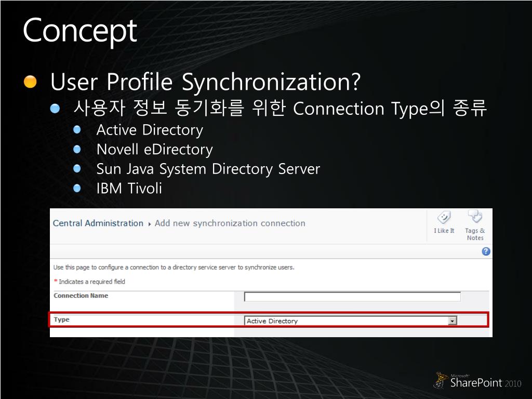Click the 'Sun Java System Directory Server' bullet
The height and width of the screenshot is (399, 532).
(208, 169)
